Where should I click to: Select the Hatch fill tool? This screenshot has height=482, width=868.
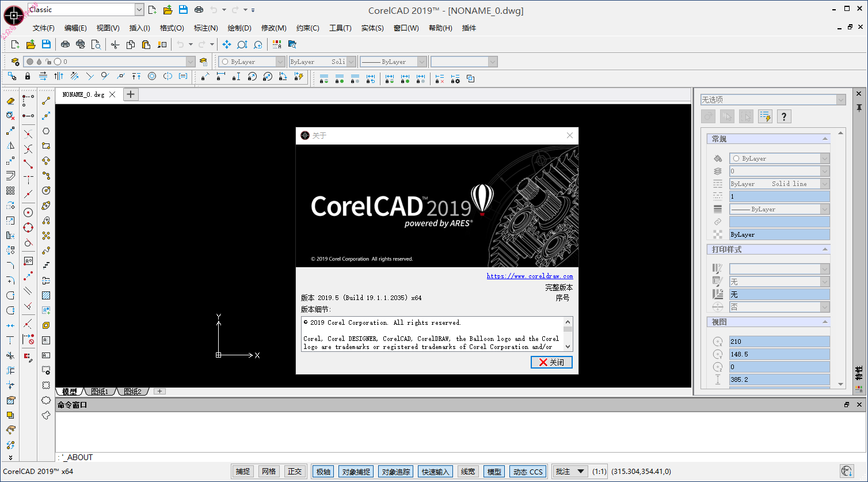pos(46,295)
